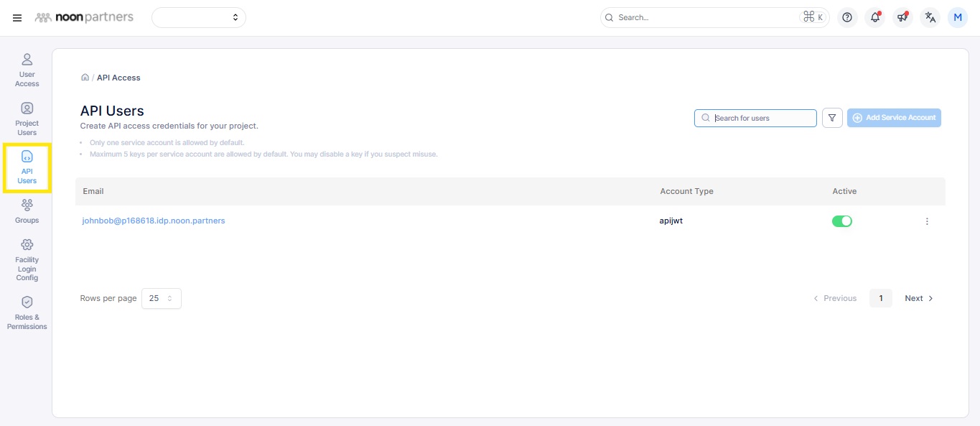Open the three-dot menu for johnbob row

927,221
